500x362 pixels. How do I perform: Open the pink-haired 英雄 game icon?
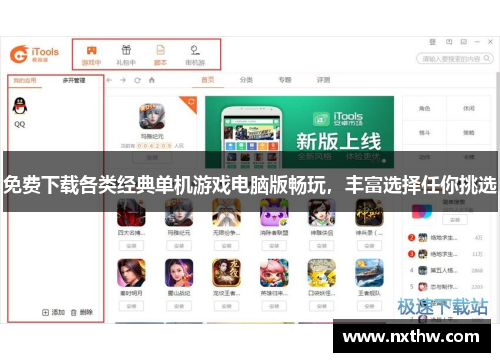point(274,273)
